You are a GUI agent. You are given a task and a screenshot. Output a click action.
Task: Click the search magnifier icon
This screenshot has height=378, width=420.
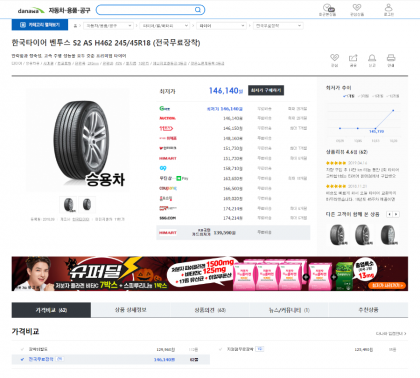click(x=198, y=10)
